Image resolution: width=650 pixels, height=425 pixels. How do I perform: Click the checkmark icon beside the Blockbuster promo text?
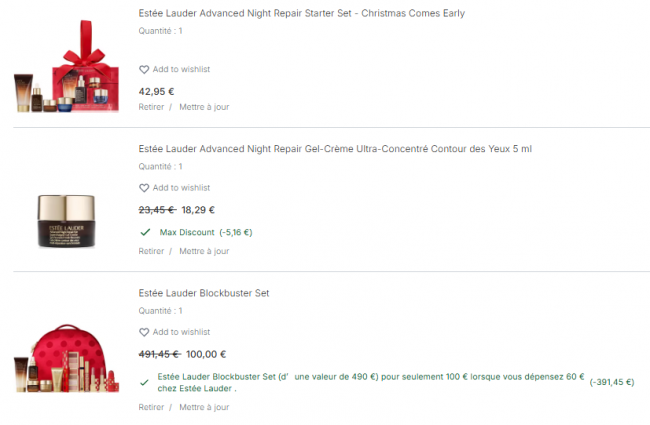click(x=145, y=380)
